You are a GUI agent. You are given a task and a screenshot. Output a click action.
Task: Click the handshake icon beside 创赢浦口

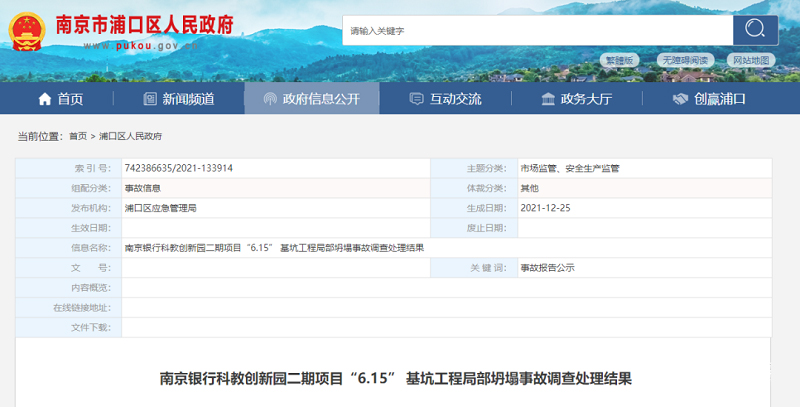click(x=680, y=99)
